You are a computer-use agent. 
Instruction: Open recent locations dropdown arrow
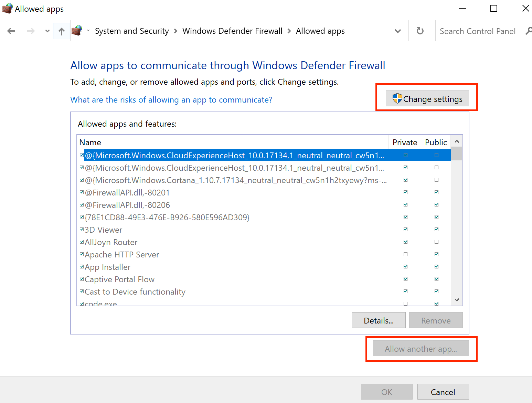tap(47, 31)
